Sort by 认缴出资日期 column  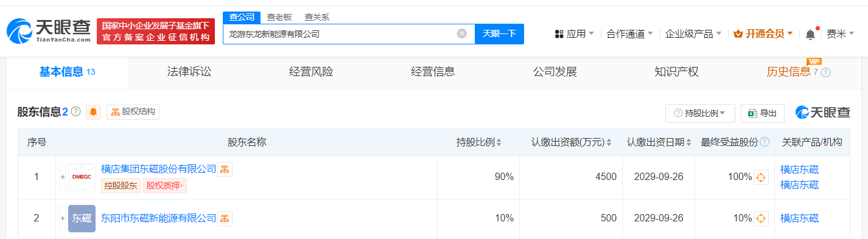pos(659,142)
